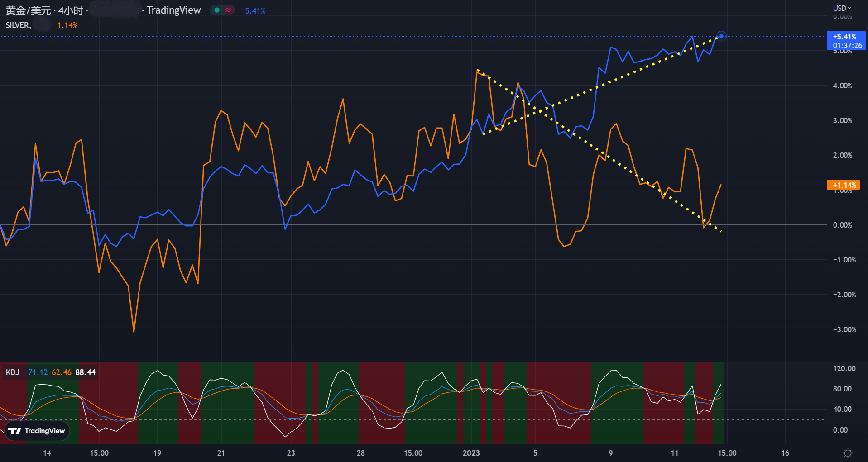The image size is (868, 462).
Task: Click the blue +5.41% price label
Action: point(844,37)
